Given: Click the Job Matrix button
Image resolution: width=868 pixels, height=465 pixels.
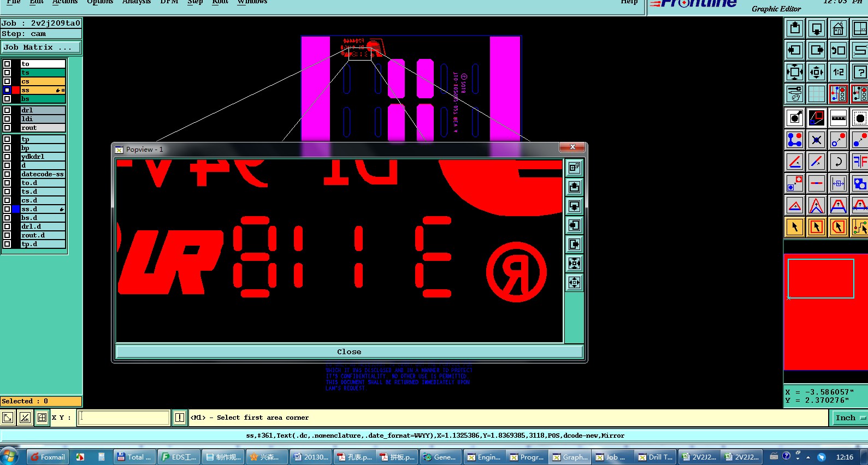Looking at the screenshot, I should coord(40,47).
